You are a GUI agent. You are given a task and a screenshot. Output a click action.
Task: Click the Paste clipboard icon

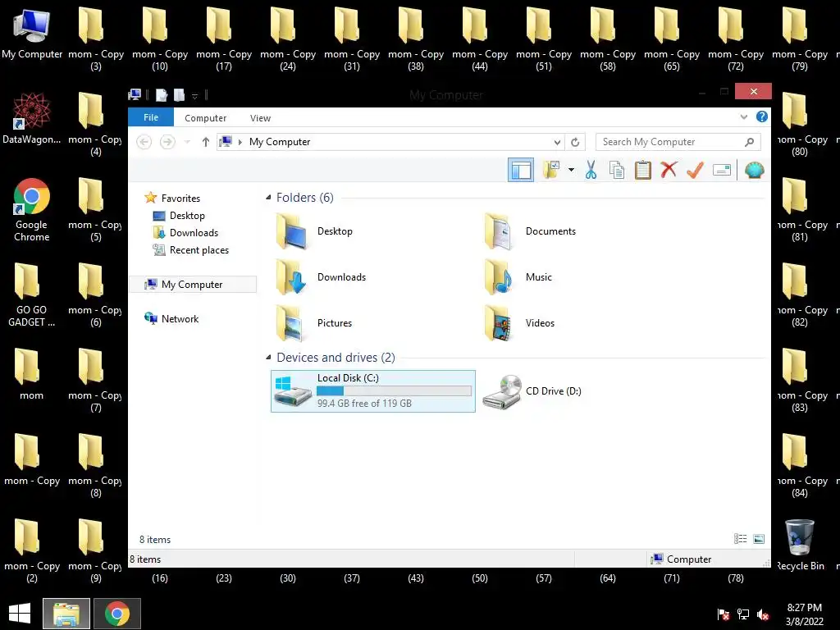tap(643, 170)
